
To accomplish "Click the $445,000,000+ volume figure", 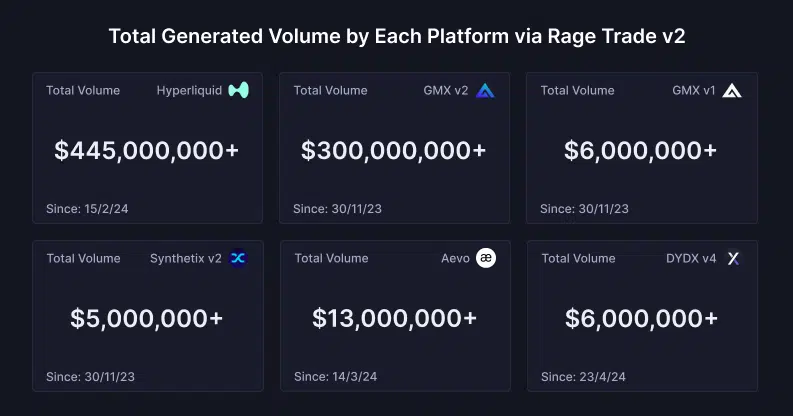I will pos(147,151).
